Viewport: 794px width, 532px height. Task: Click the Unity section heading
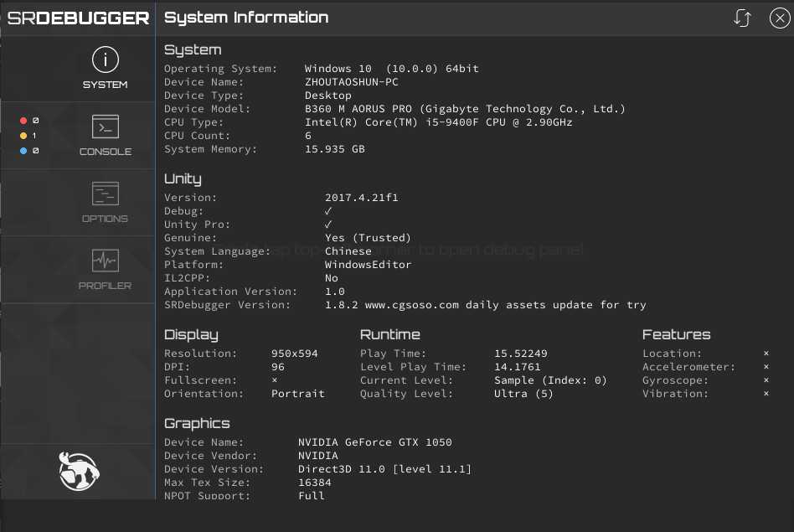point(183,178)
